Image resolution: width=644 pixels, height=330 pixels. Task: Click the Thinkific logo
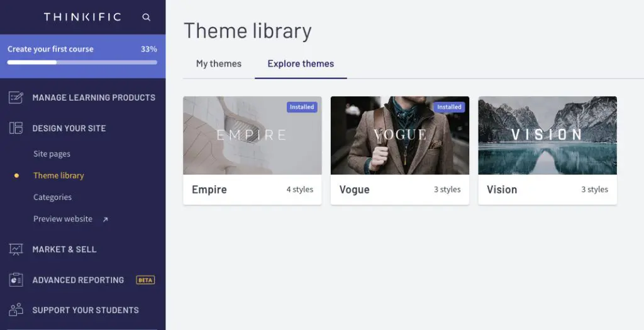coord(82,17)
